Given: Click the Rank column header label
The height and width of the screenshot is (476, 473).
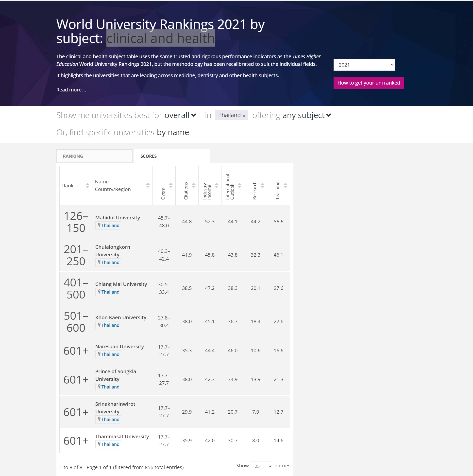Looking at the screenshot, I should [x=68, y=186].
